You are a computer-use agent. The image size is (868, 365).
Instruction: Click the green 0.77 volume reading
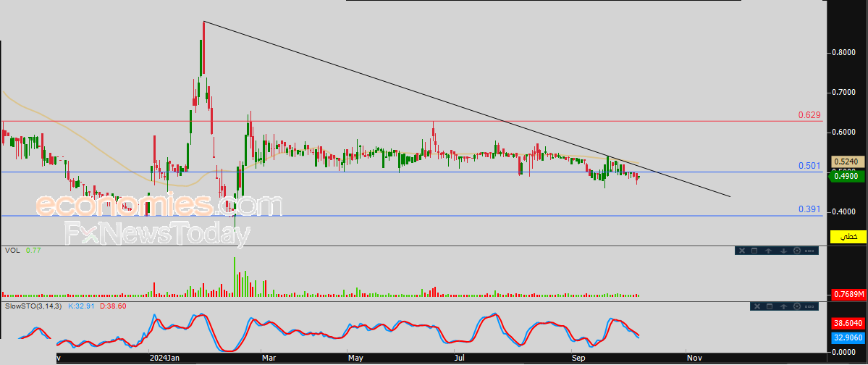click(x=33, y=251)
